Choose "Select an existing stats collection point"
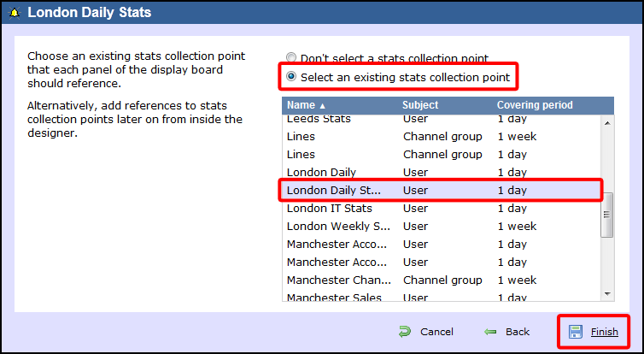This screenshot has height=354, width=644. (x=292, y=78)
